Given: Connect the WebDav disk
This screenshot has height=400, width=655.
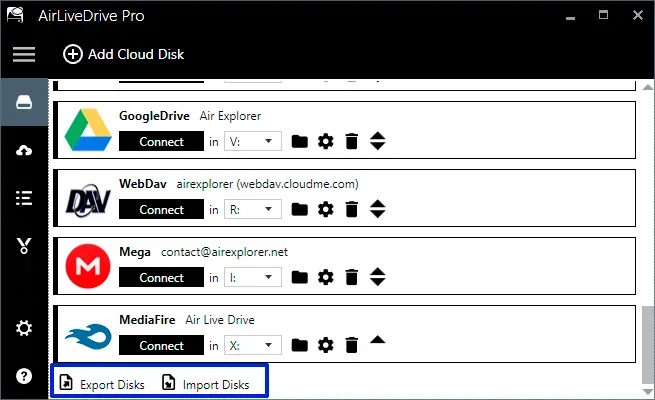Looking at the screenshot, I should coord(161,209).
